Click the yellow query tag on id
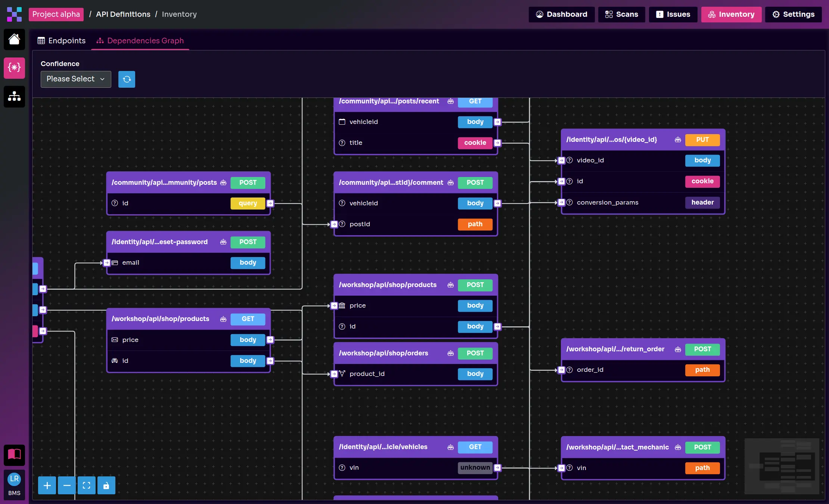829x504 pixels. 248,203
